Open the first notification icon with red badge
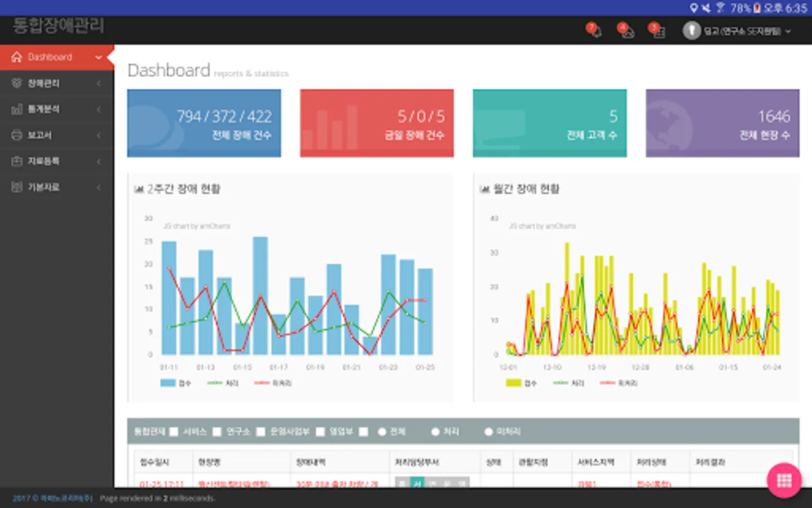Viewport: 812px width, 508px height. tap(594, 30)
